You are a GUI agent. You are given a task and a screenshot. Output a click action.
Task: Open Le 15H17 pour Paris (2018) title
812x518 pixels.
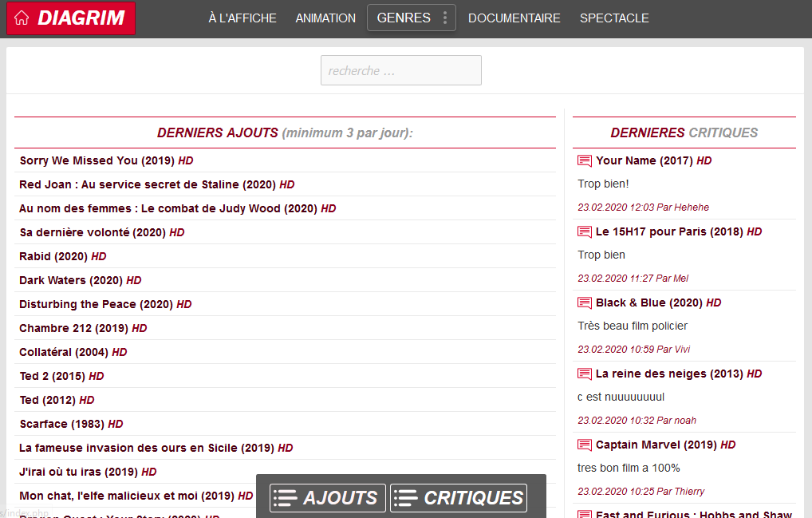(x=679, y=231)
